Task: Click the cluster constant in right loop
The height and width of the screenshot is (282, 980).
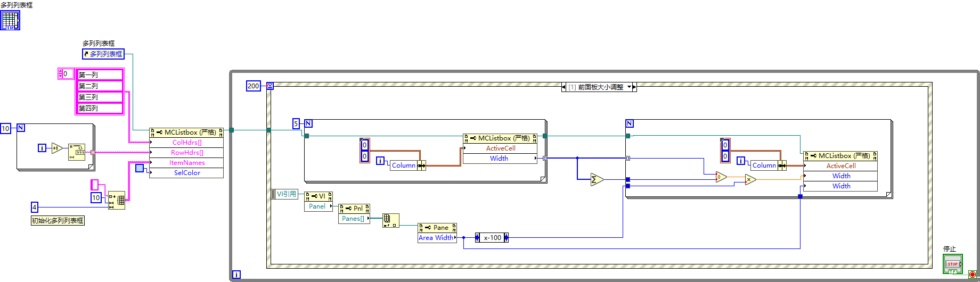Action: [725, 150]
